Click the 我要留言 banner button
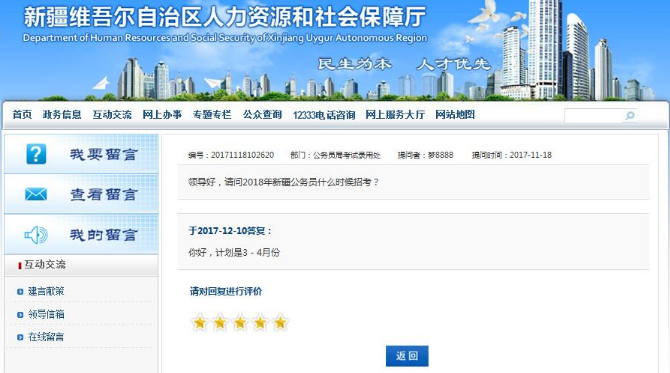Image resolution: width=670 pixels, height=373 pixels. point(81,154)
